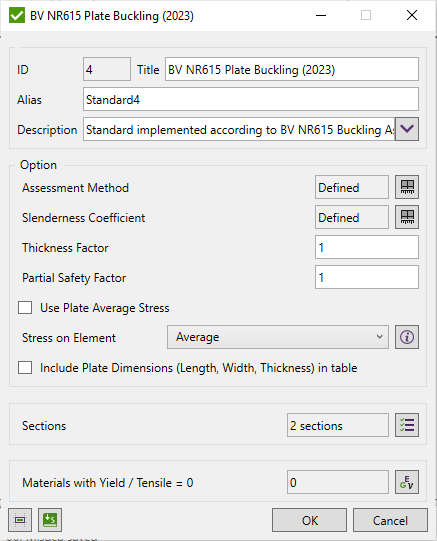Edit the Alias field Standard4
Image resolution: width=437 pixels, height=541 pixels.
pos(251,99)
